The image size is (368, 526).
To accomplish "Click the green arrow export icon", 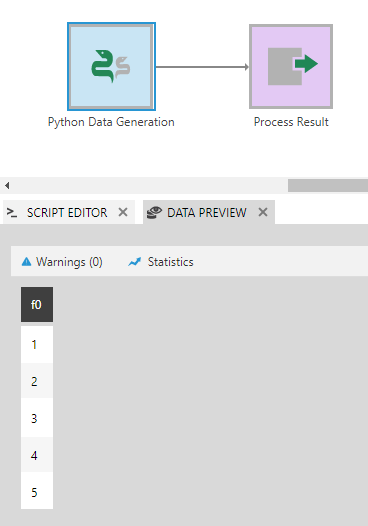I will 306,64.
